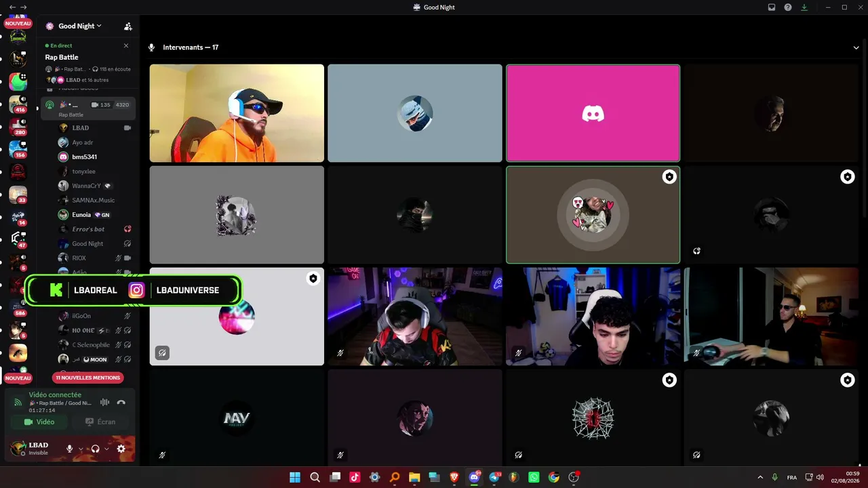Toggle the Vidéo camera button
The width and height of the screenshot is (868, 488).
(39, 422)
